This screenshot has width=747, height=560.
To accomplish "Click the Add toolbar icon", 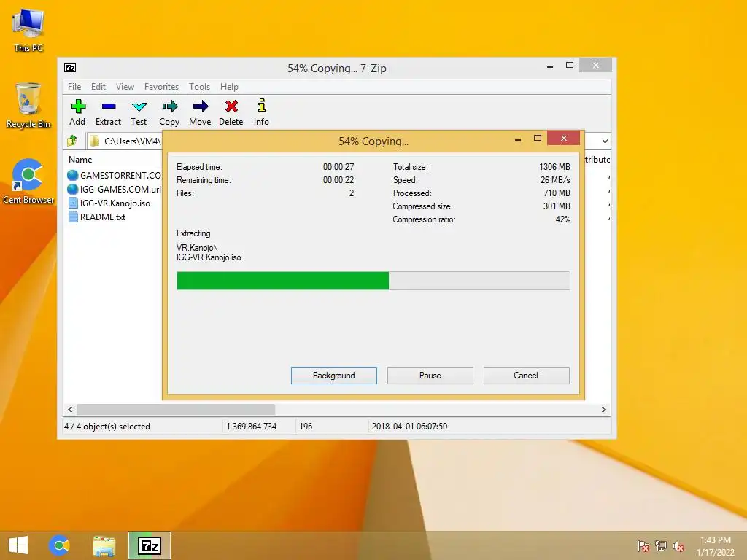I will pos(77,106).
